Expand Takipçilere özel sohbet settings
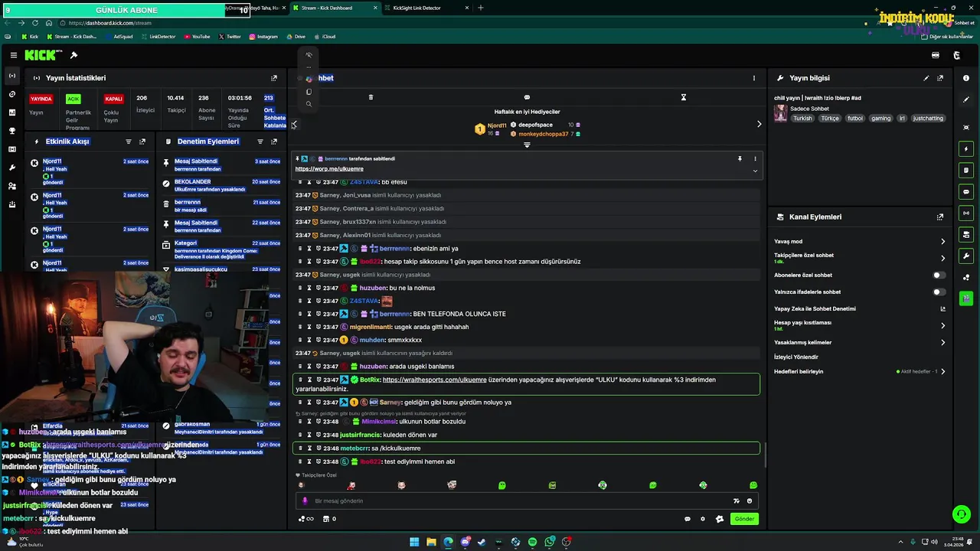 pyautogui.click(x=942, y=258)
